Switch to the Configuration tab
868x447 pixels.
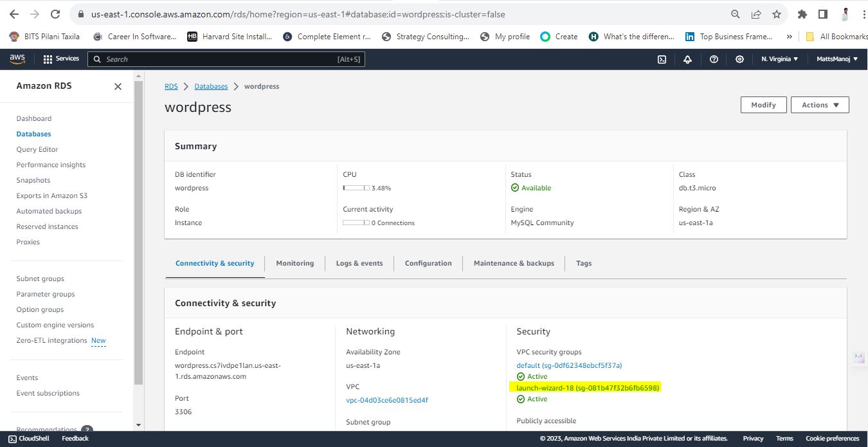428,263
